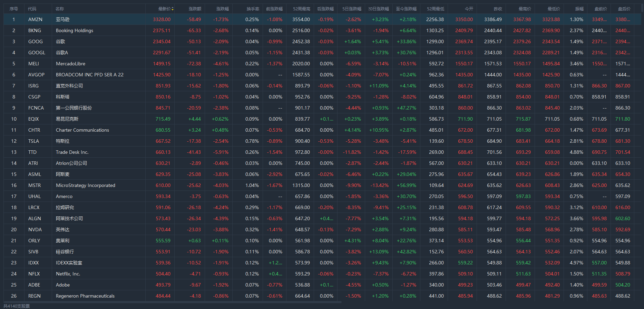Use the vertical scrollbar on the right edge

click(642, 8)
